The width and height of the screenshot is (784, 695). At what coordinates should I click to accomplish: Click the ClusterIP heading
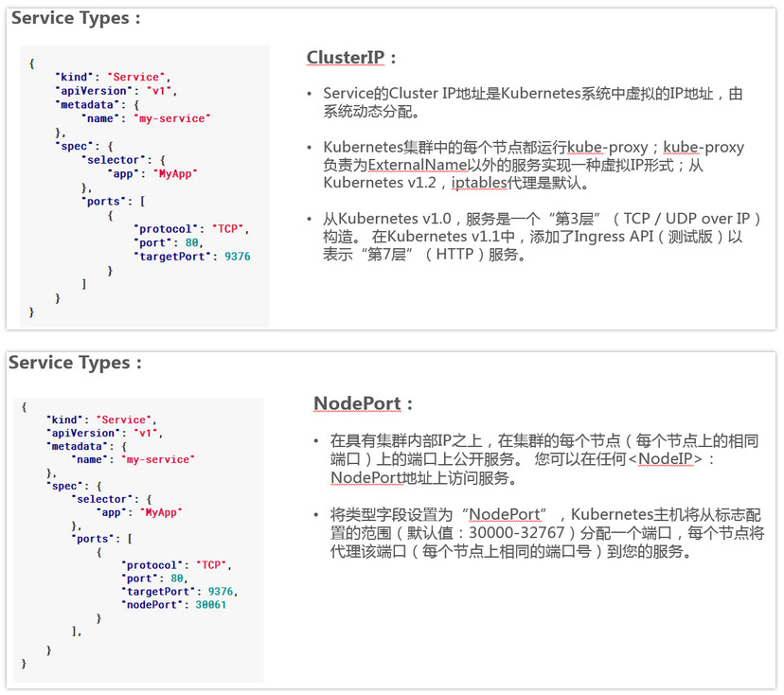(346, 58)
